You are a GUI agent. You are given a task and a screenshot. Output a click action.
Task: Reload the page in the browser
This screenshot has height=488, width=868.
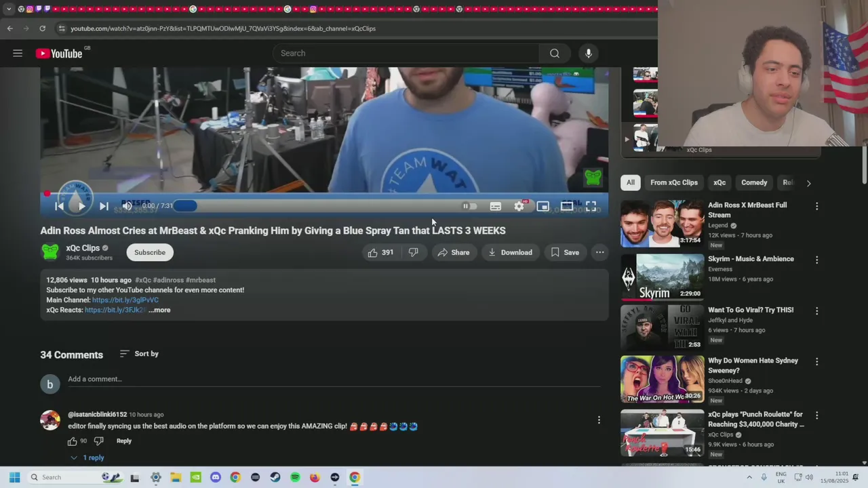[42, 28]
